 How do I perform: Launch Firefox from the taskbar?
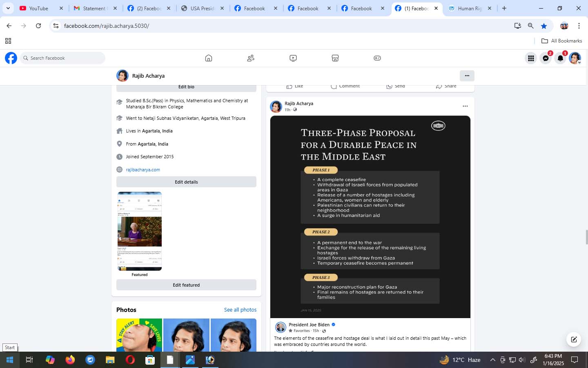coord(70,360)
